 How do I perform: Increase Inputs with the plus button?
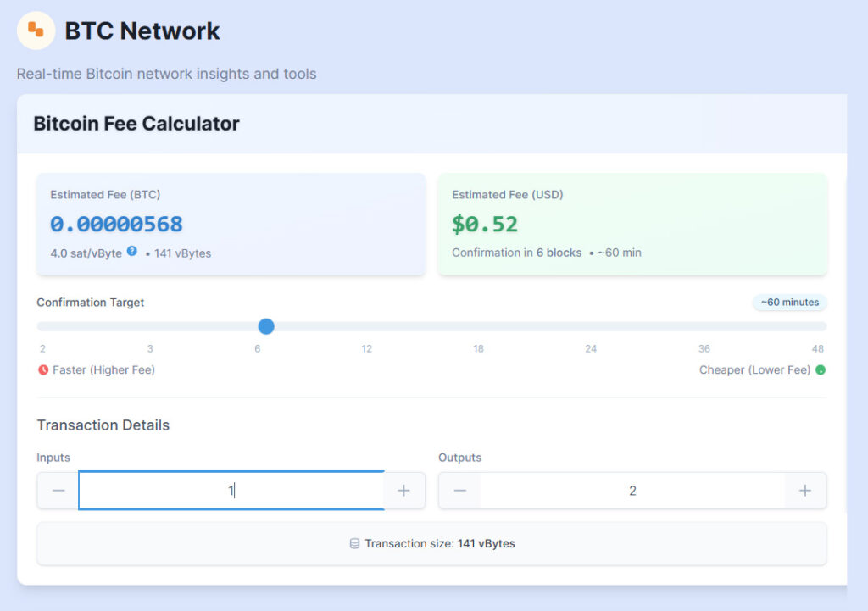pyautogui.click(x=404, y=491)
